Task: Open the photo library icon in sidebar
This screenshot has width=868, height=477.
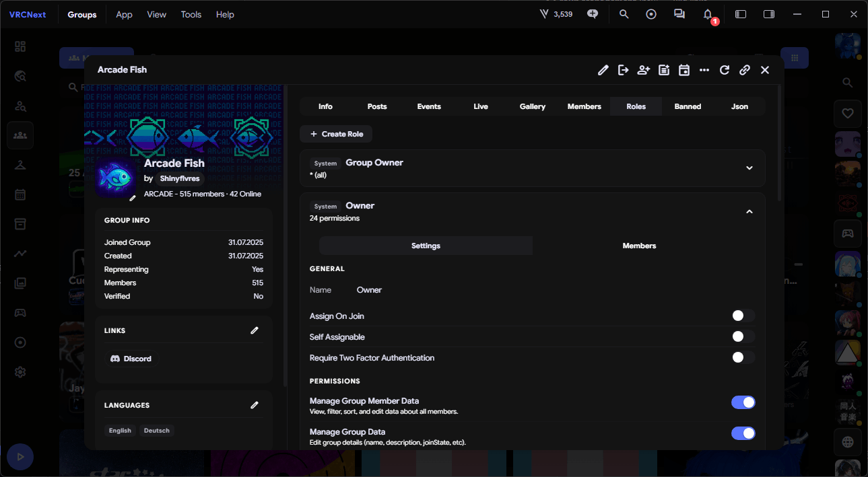Action: coord(20,283)
